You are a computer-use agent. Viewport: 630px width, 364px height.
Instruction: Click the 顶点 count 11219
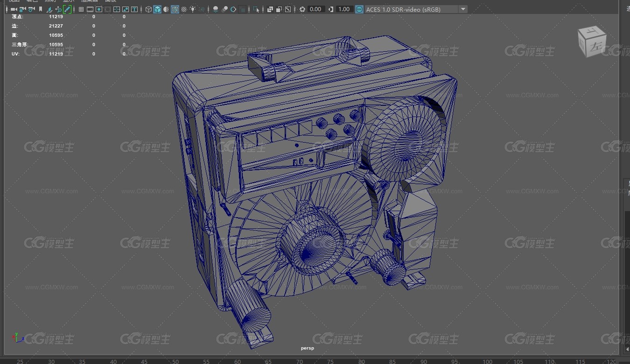[x=56, y=17]
